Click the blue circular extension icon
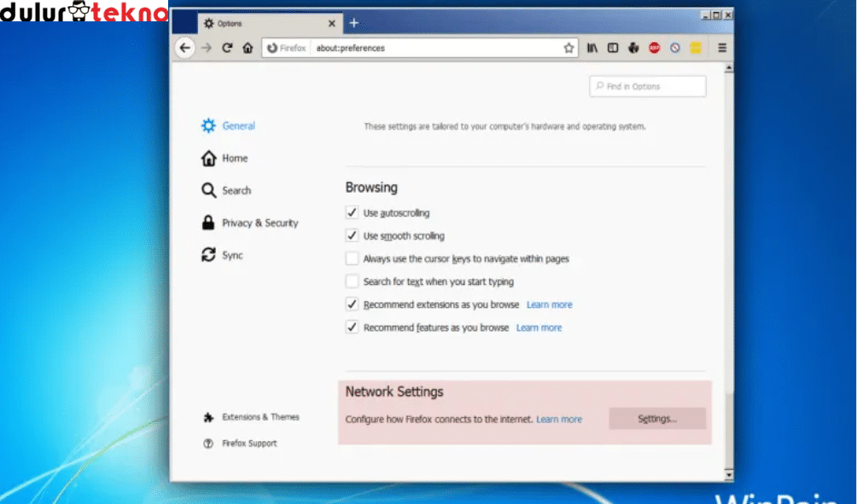The height and width of the screenshot is (504, 857). click(675, 48)
